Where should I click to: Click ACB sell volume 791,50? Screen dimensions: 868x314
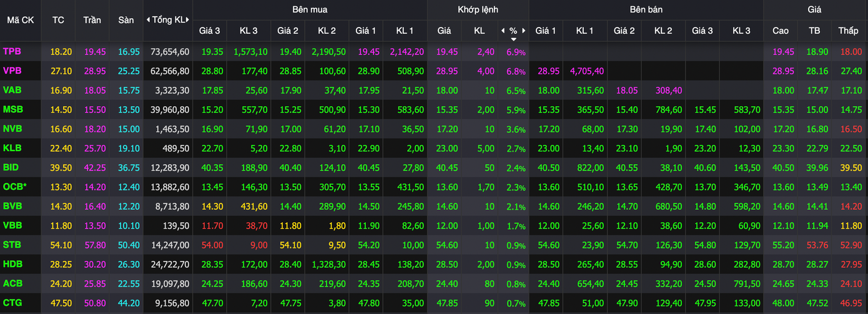(x=747, y=284)
